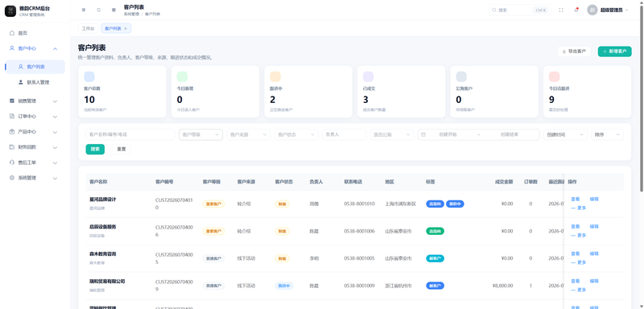Click the 客户中心 person icon
644x309 pixels.
pos(12,48)
